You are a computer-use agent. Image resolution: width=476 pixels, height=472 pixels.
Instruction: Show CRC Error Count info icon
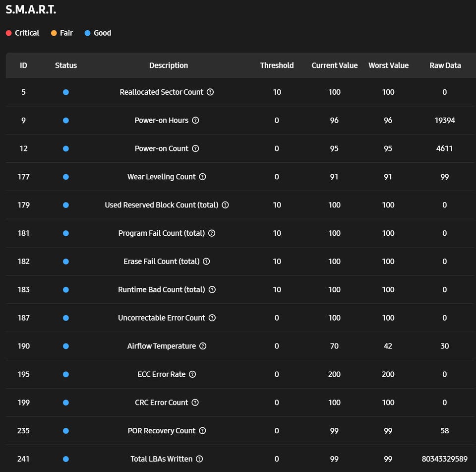pyautogui.click(x=195, y=403)
